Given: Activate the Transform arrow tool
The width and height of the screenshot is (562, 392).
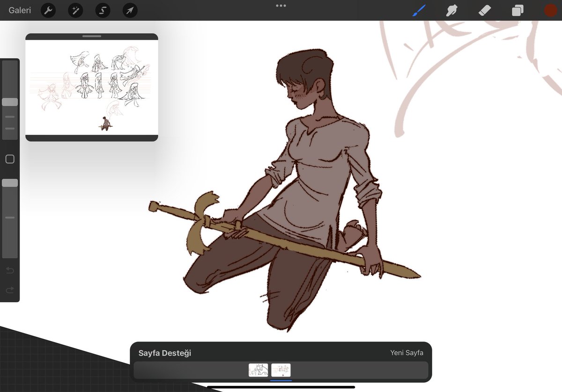Looking at the screenshot, I should 130,10.
